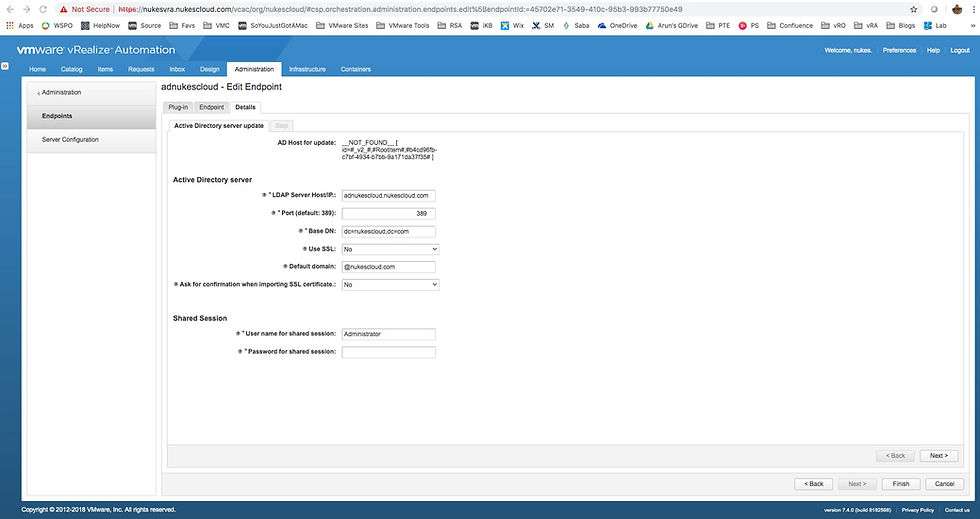Select Active Directory server update tab

pyautogui.click(x=219, y=126)
